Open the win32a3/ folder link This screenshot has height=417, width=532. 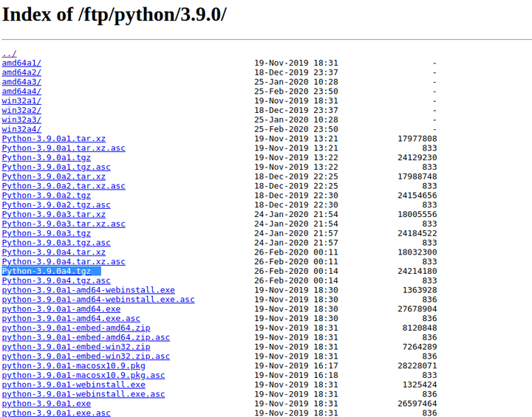(x=21, y=120)
